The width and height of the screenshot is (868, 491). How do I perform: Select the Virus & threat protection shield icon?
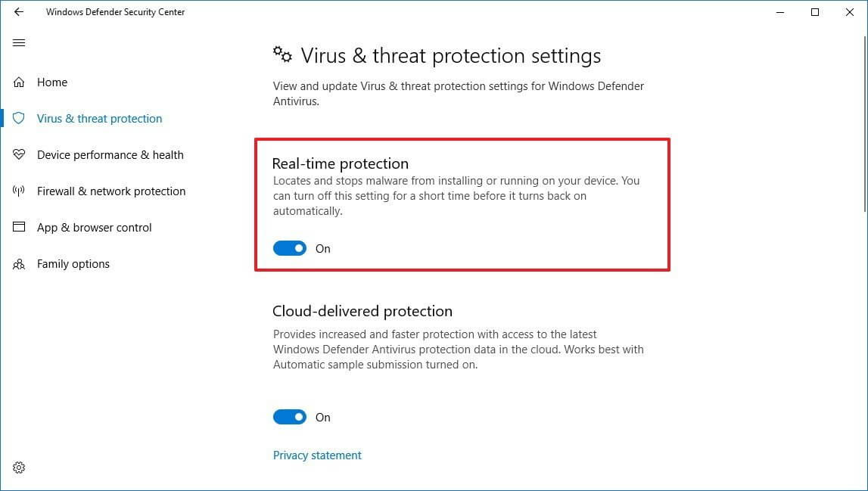tap(18, 118)
